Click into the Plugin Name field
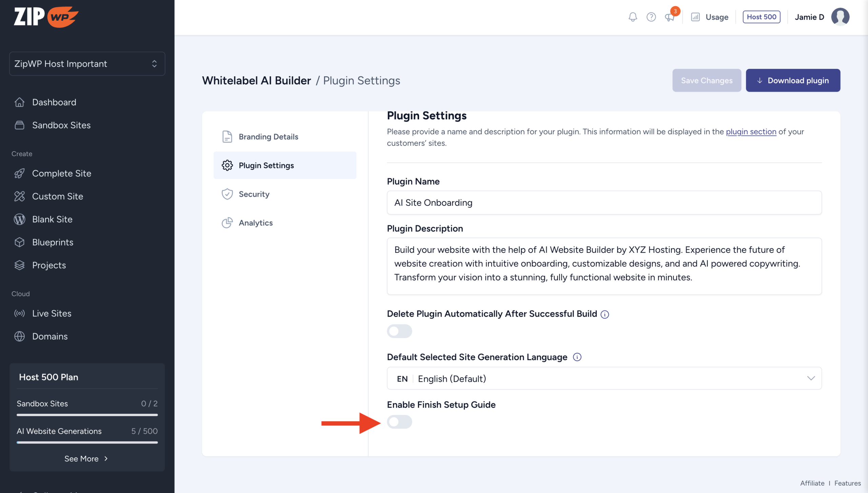 coord(604,202)
